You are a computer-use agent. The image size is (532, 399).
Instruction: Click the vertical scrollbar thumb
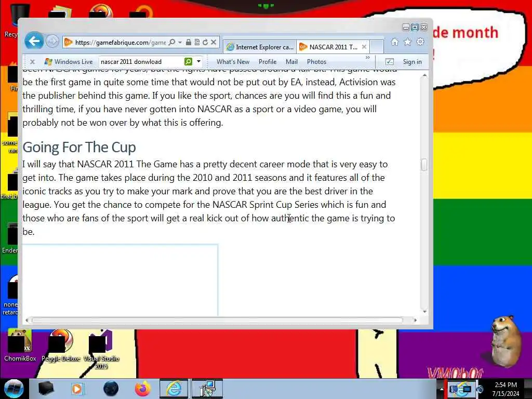(x=424, y=165)
